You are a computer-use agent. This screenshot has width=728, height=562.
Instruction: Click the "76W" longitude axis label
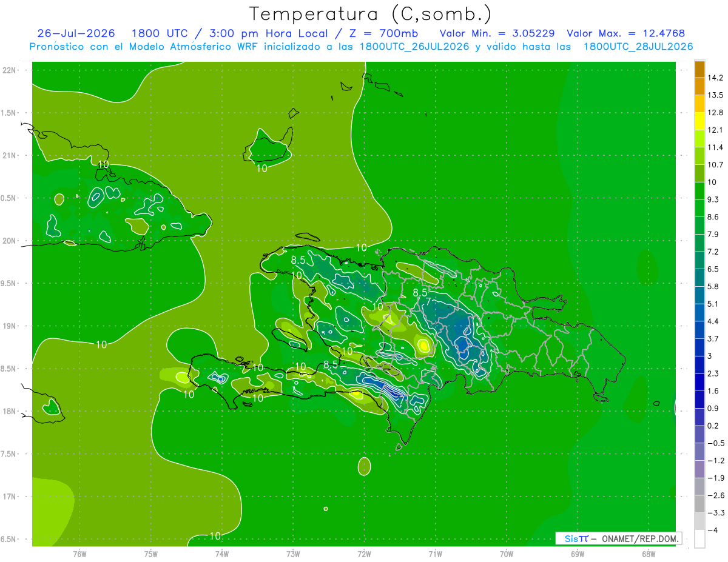(x=79, y=554)
